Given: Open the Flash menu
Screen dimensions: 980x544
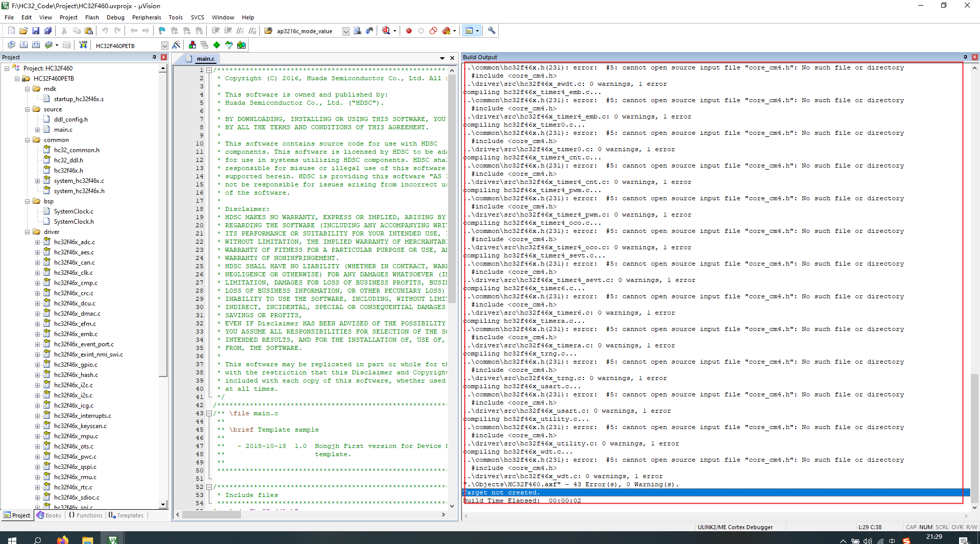Looking at the screenshot, I should (92, 17).
